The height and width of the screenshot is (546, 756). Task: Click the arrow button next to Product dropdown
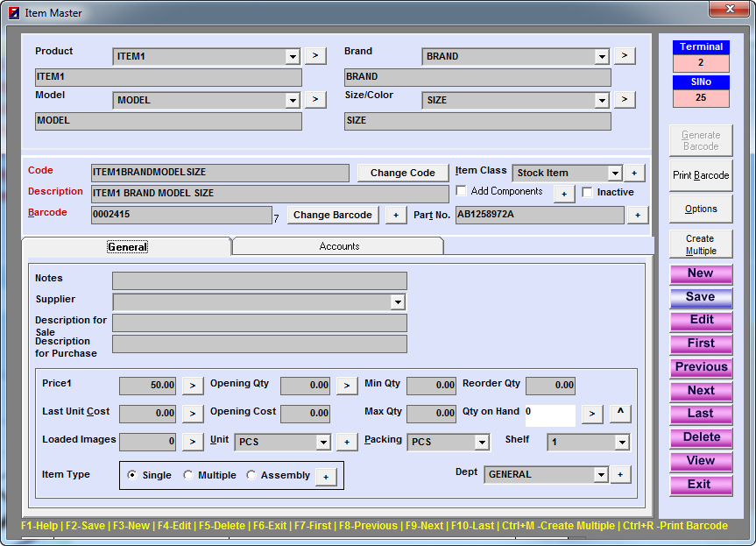click(x=315, y=56)
